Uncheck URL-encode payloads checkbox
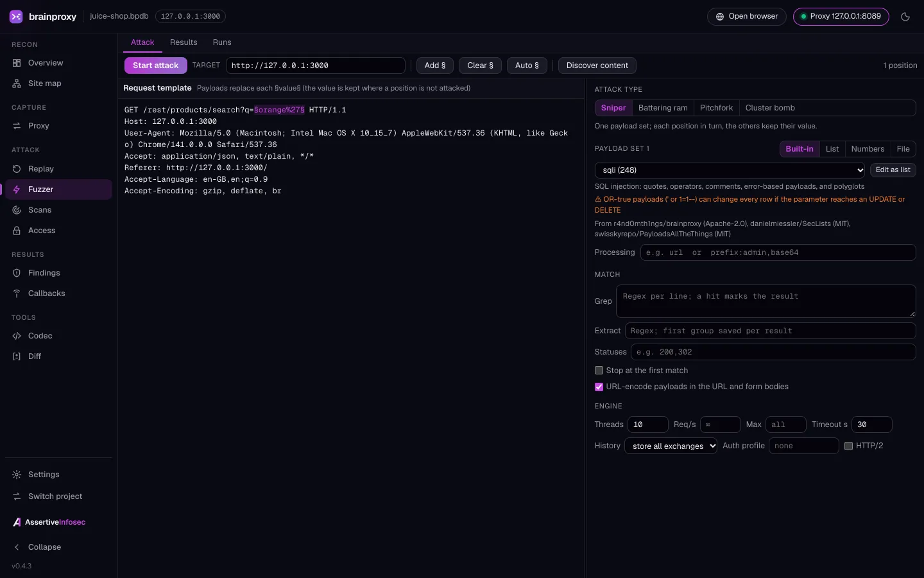 point(599,387)
